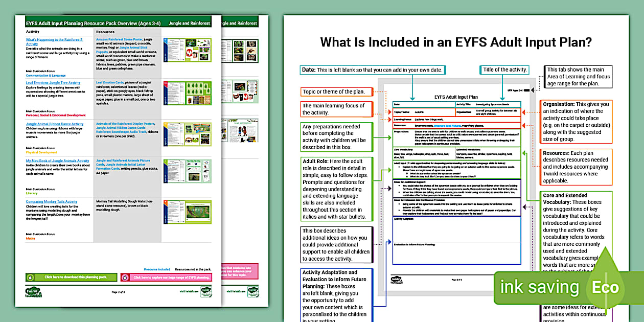Click the round icon on pink explore button
644x322 pixels.
(125, 278)
